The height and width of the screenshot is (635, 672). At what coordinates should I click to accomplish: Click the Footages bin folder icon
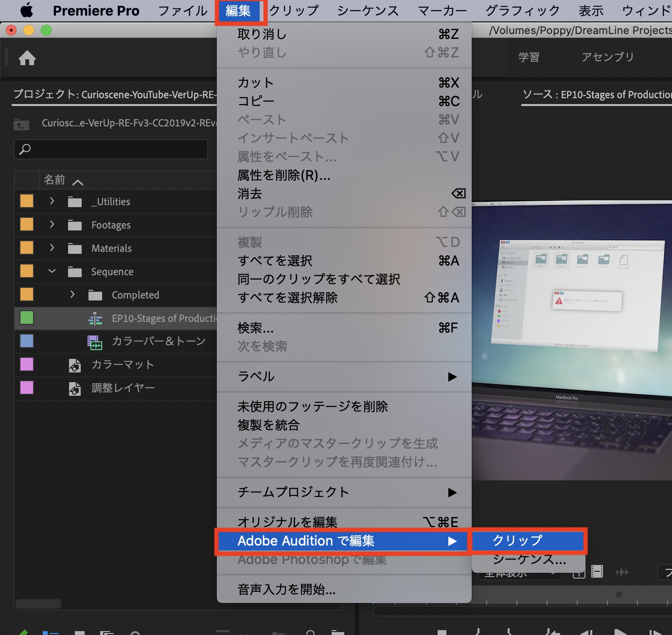tap(75, 225)
